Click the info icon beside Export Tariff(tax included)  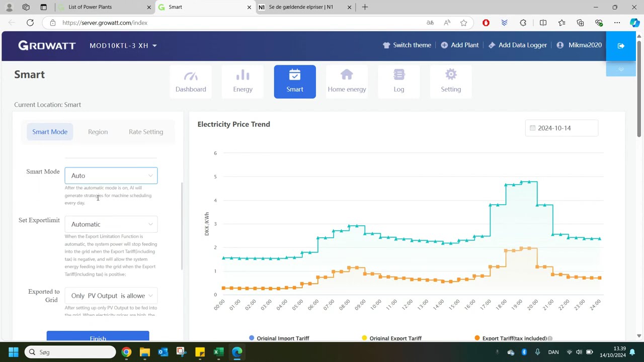pos(550,338)
